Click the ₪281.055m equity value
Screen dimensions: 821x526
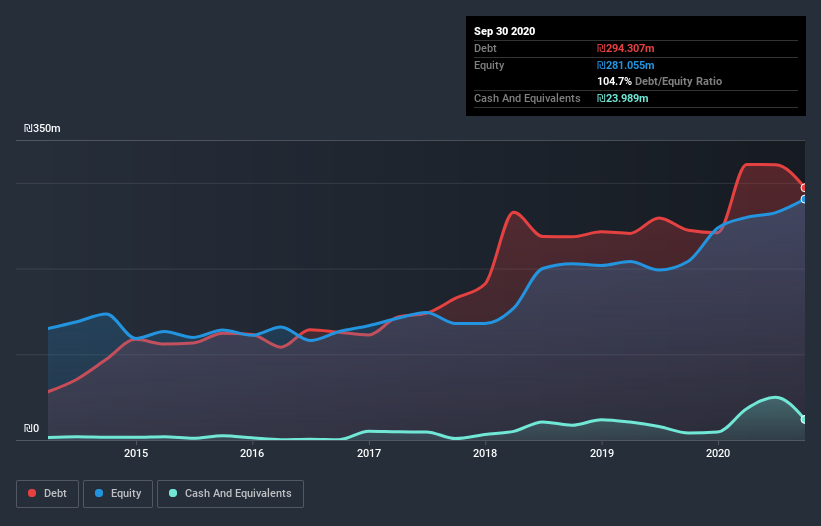(x=626, y=65)
